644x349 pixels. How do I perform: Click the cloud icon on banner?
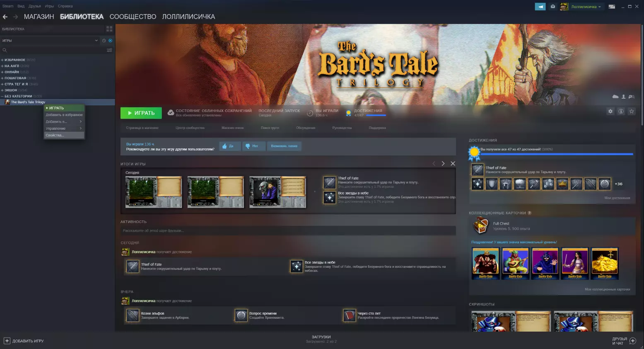615,97
